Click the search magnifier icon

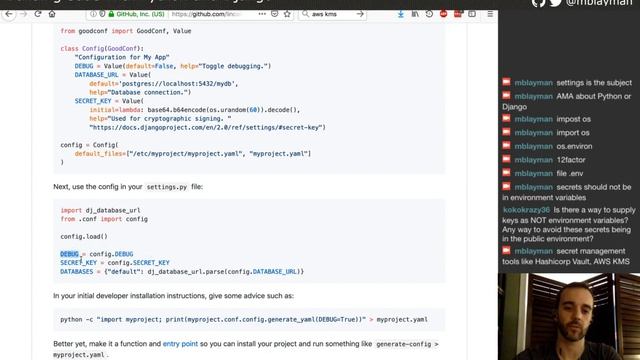click(305, 14)
